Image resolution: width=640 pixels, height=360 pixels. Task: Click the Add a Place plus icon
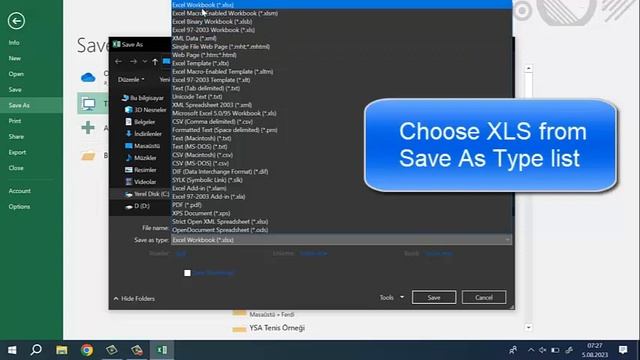coord(88,128)
